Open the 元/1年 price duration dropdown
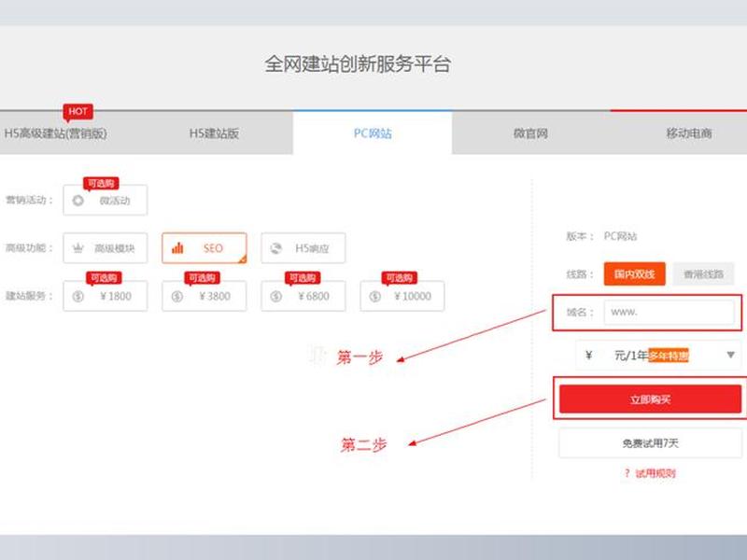Viewport: 747px width, 560px height. click(x=659, y=356)
